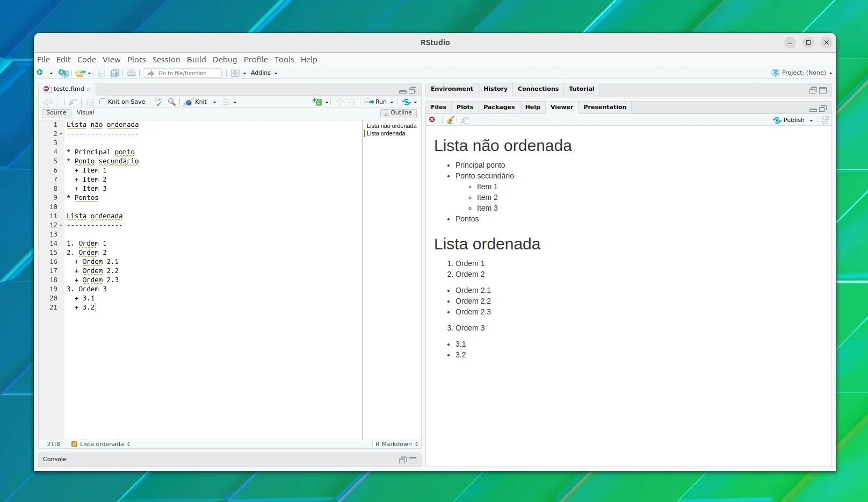Switch to the Environment tab
This screenshot has width=868, height=502.
[452, 89]
